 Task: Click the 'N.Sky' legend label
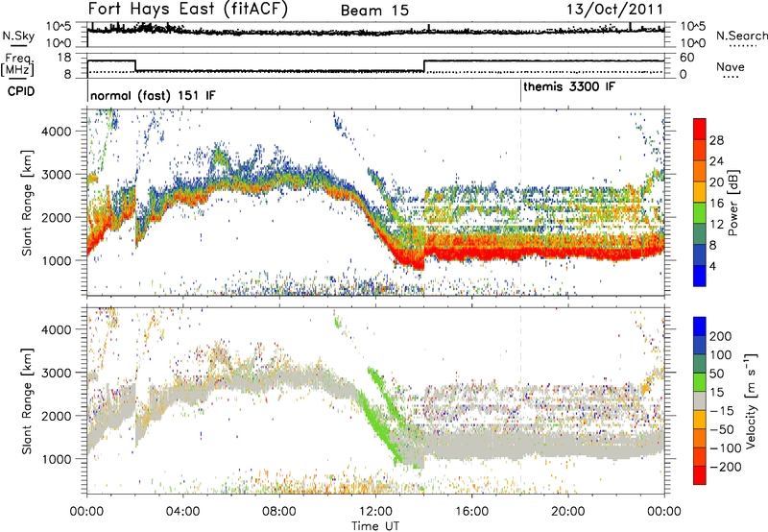18,36
